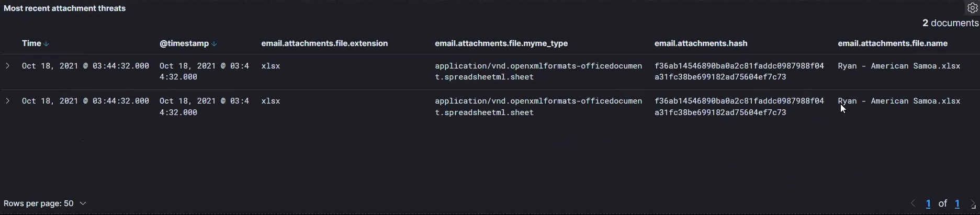The width and height of the screenshot is (980, 215).
Task: Jump to the last page link
Action: (x=958, y=203)
